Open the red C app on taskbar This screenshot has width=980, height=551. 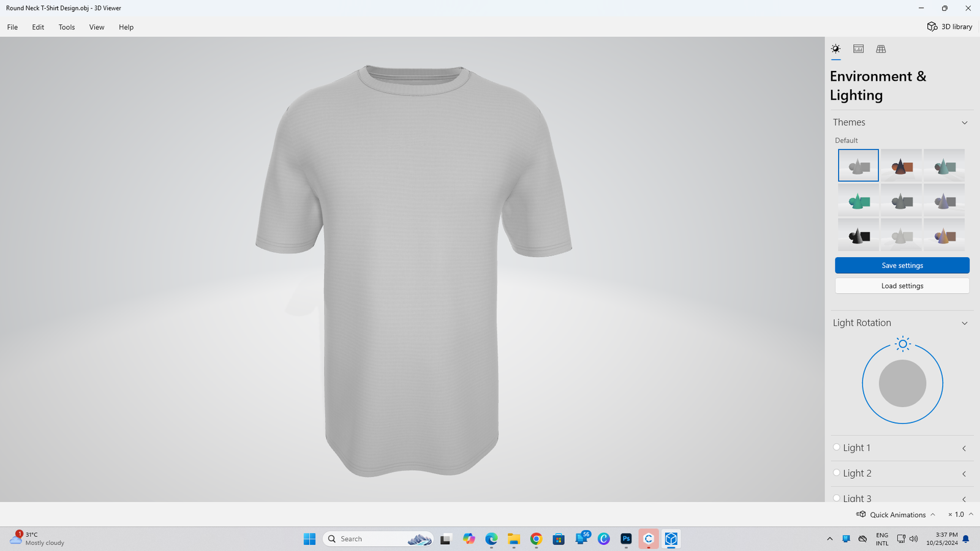click(x=649, y=539)
